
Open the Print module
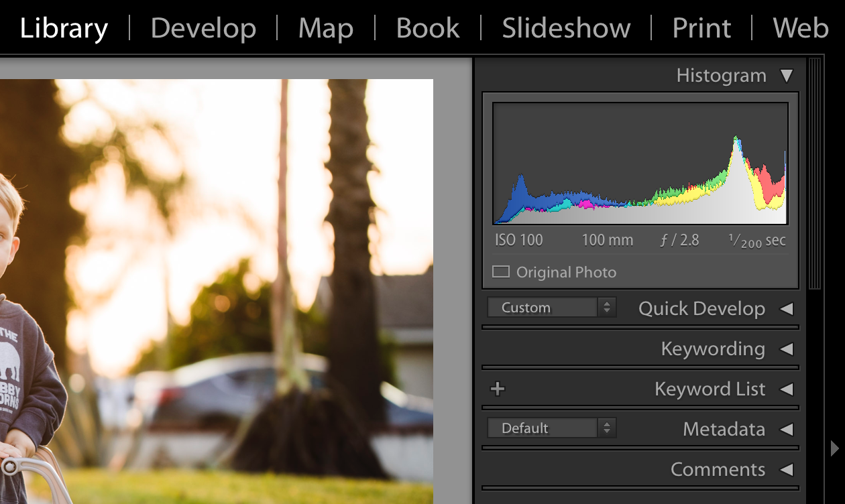[701, 27]
